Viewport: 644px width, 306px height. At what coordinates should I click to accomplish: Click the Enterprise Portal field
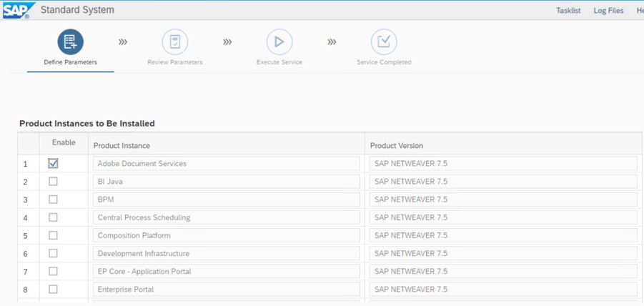click(x=227, y=290)
